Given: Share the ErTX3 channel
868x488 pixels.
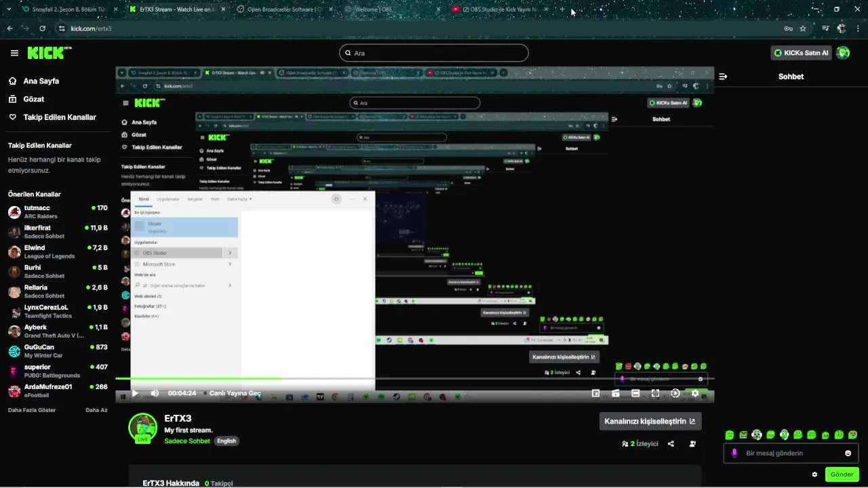Looking at the screenshot, I should 671,444.
